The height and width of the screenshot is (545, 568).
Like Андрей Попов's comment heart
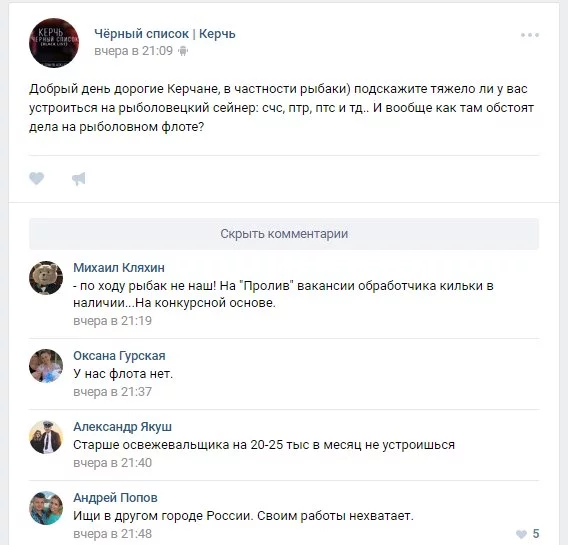(x=521, y=534)
